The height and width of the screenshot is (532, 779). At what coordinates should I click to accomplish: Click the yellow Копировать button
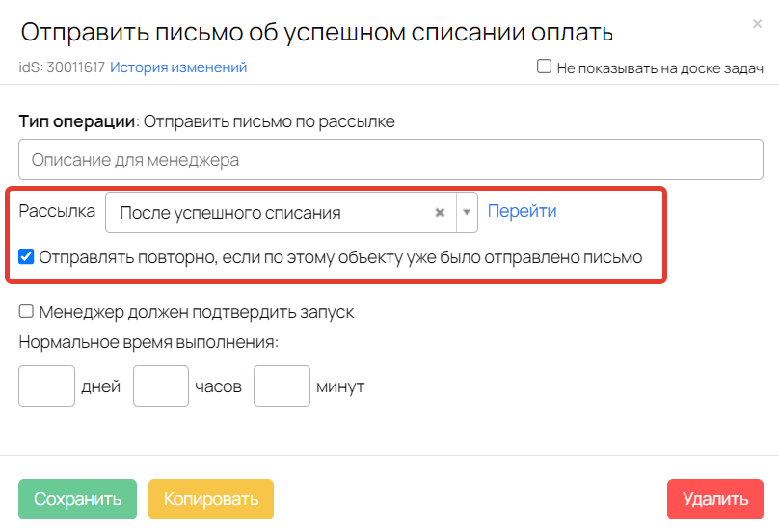click(211, 499)
